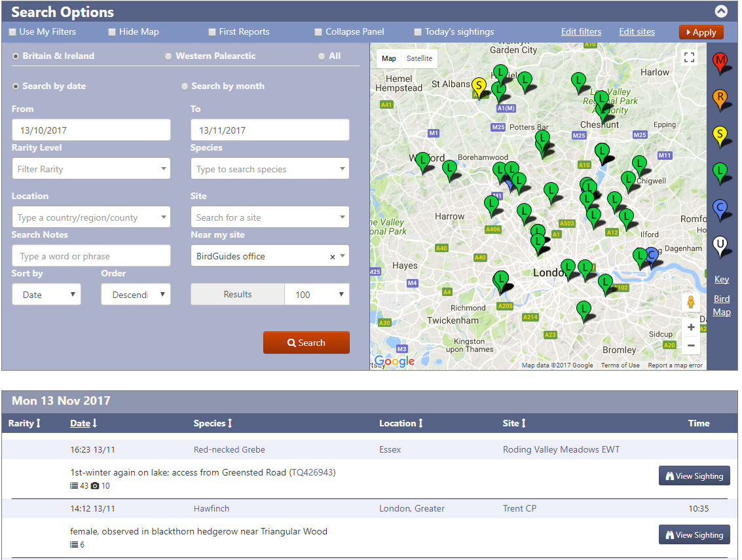Open the Edit sites link
742x560 pixels.
pyautogui.click(x=637, y=31)
